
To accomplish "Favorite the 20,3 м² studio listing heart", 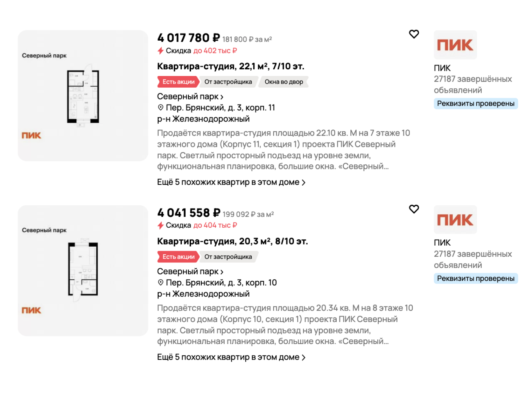I will 414,209.
